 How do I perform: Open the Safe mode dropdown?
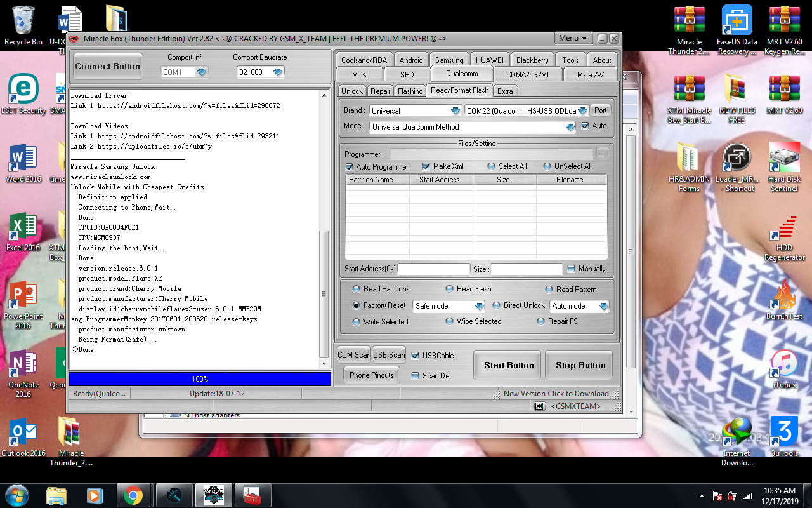point(480,306)
